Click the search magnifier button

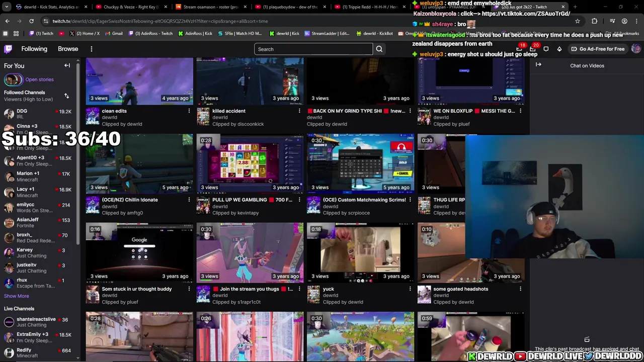pos(379,49)
